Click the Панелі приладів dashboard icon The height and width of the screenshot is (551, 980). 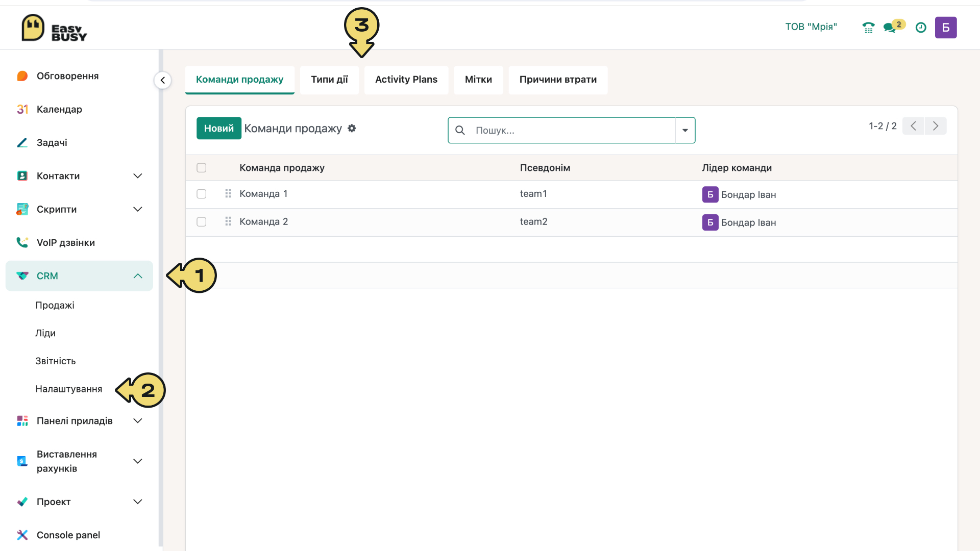point(22,421)
